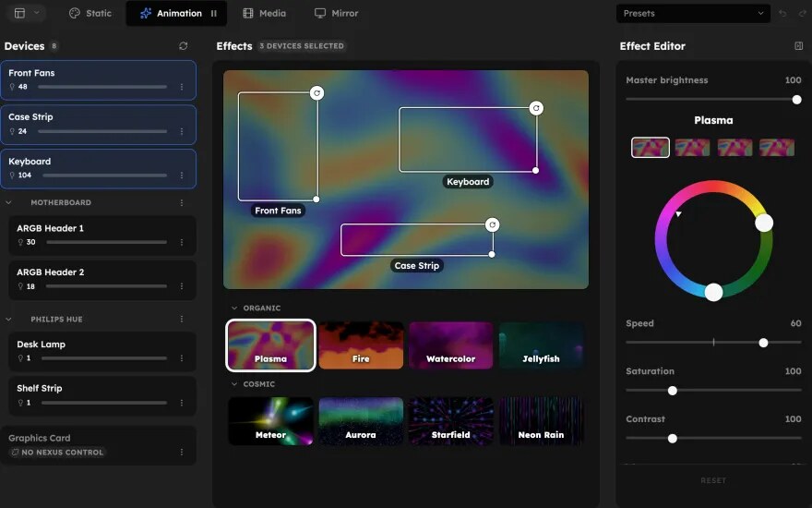The height and width of the screenshot is (508, 812).
Task: Open Shelf Strip options menu
Action: (x=182, y=403)
